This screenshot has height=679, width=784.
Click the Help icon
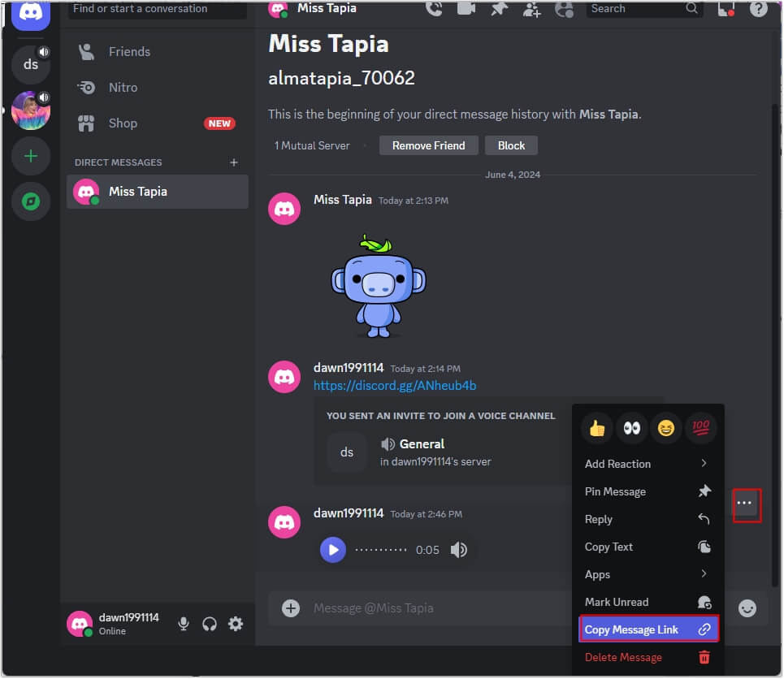[x=758, y=9]
